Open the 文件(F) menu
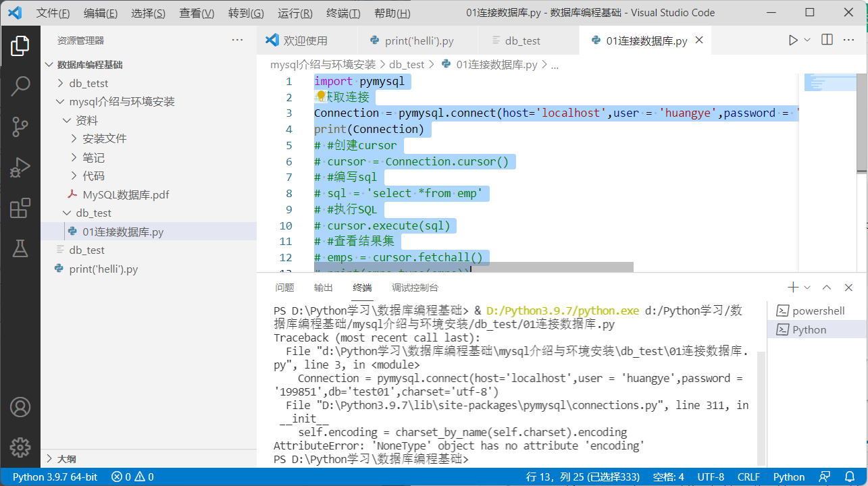The height and width of the screenshot is (486, 868). [53, 13]
